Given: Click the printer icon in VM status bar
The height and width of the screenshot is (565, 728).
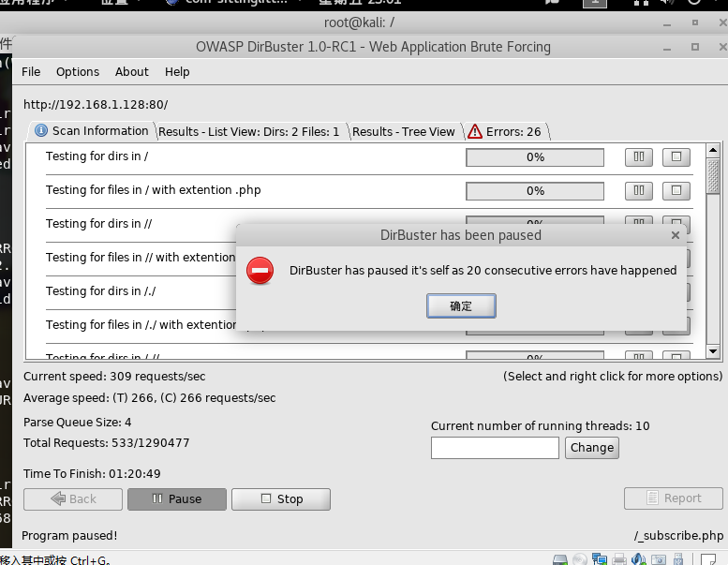Looking at the screenshot, I should coord(619,559).
